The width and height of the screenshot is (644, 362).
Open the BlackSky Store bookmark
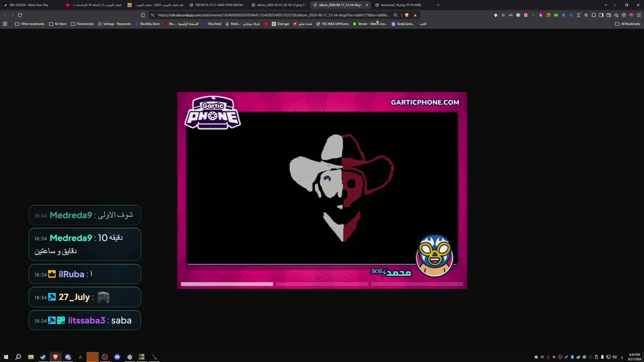pyautogui.click(x=147, y=24)
